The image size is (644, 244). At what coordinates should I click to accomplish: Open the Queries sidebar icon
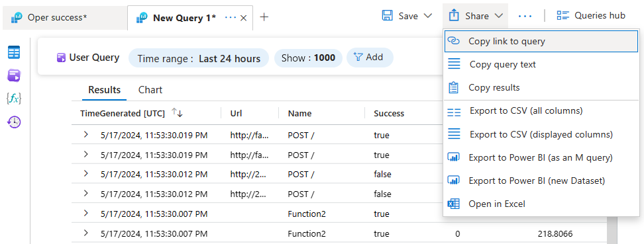[x=14, y=75]
